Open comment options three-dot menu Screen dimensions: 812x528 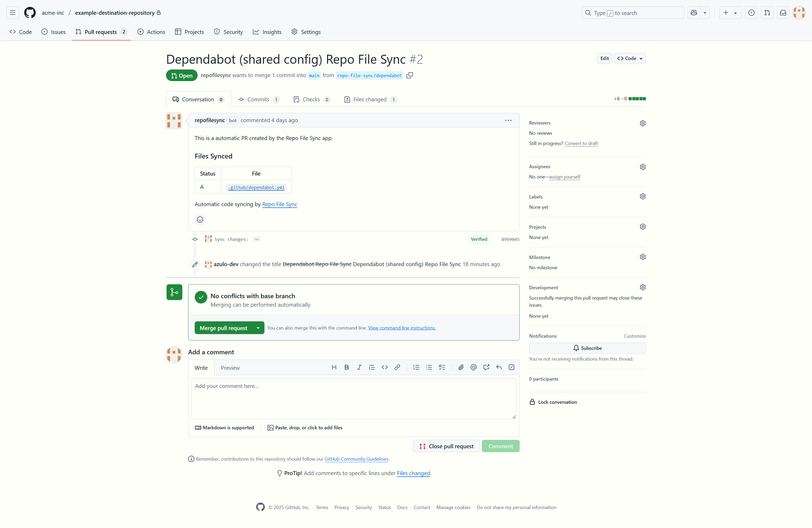click(x=508, y=120)
